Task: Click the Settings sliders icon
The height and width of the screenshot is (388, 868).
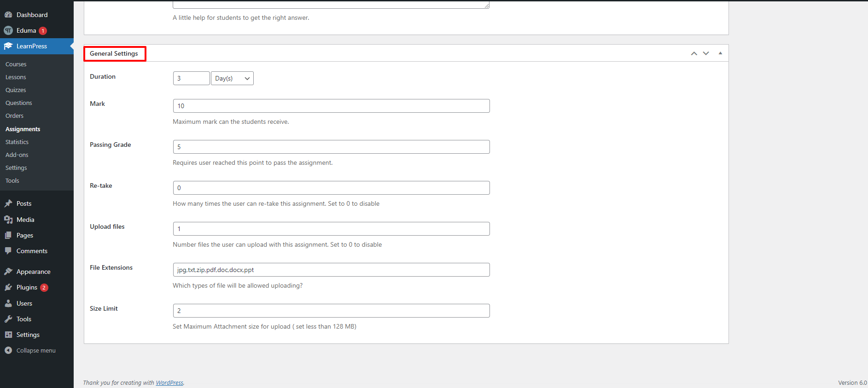Action: [x=8, y=335]
